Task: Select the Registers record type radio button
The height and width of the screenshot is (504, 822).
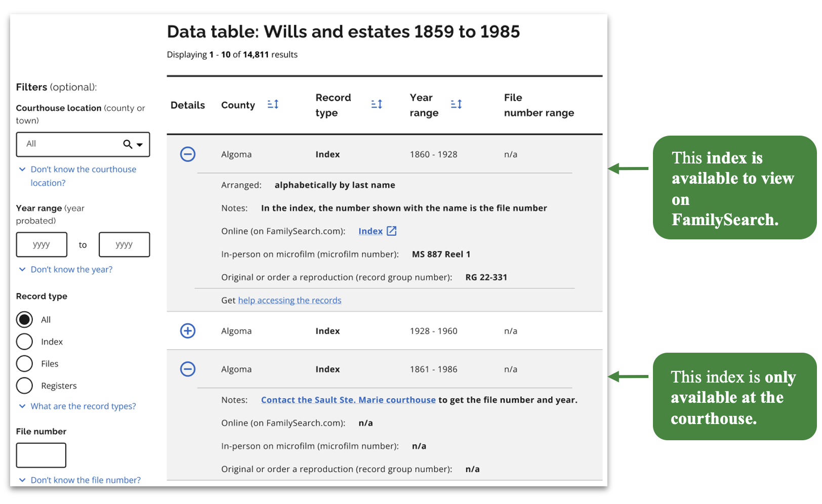Action: click(x=24, y=386)
